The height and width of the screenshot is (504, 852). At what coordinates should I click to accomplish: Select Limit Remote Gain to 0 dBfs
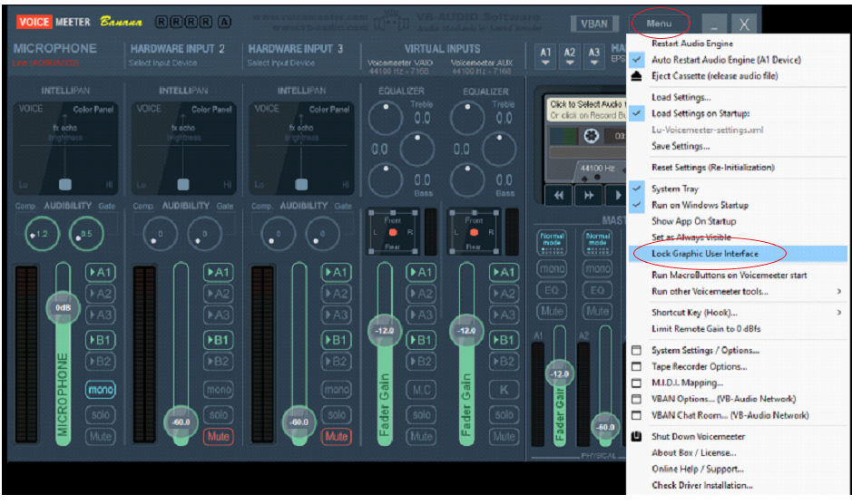[706, 329]
